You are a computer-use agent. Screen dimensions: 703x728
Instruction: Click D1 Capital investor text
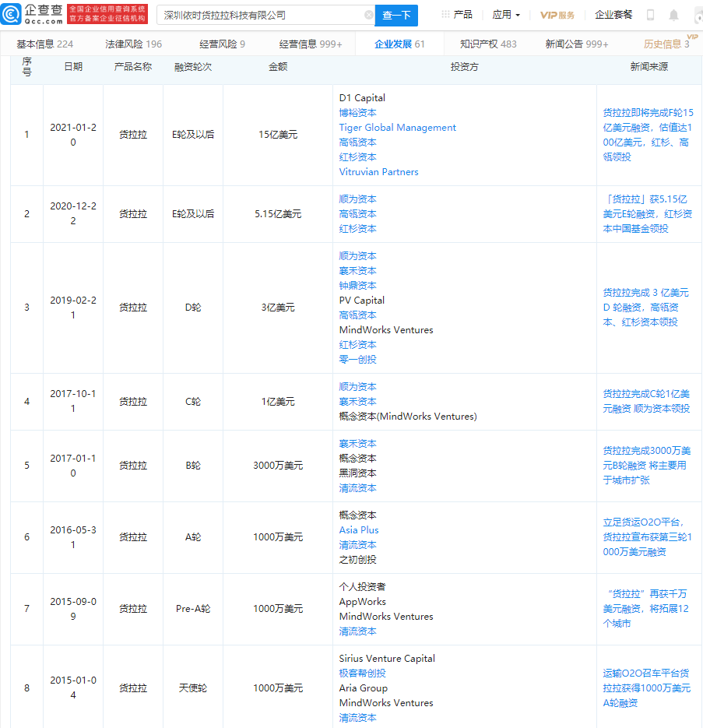362,98
